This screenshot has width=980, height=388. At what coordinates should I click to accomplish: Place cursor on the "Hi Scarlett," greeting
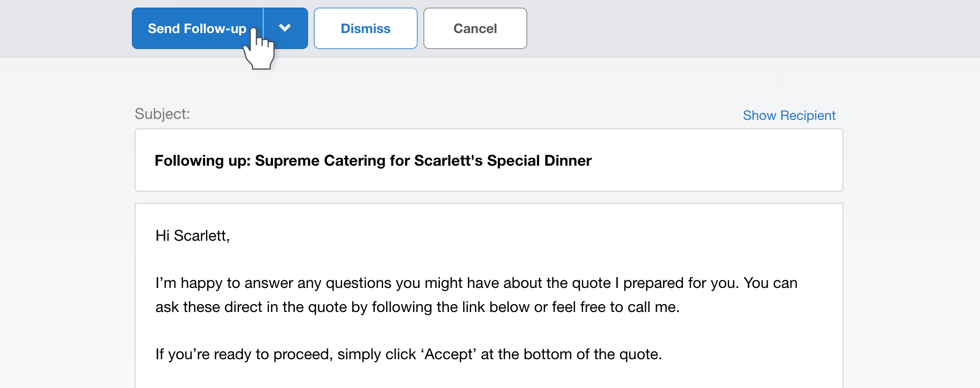pos(193,236)
